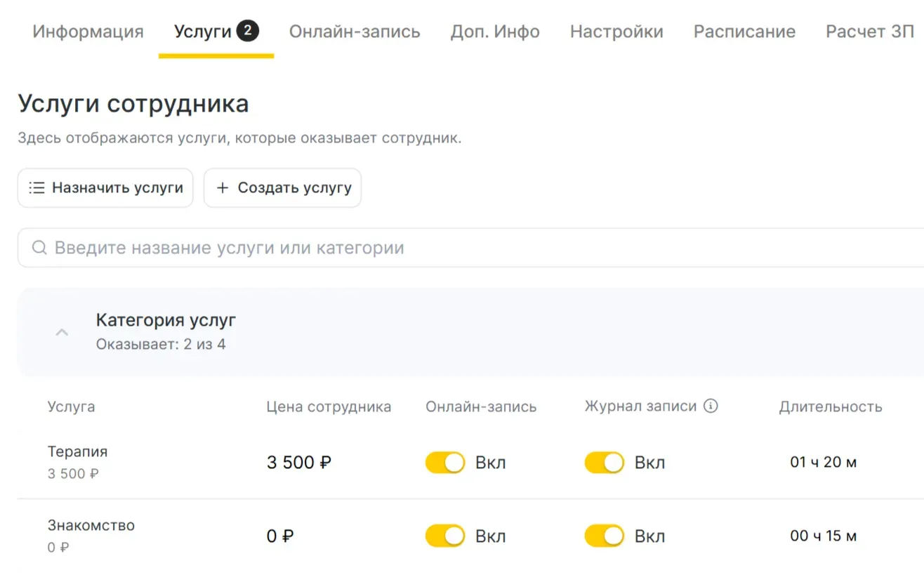Click the 3 500 ₽ employee price for Терапия
This screenshot has height=582, width=924.
point(299,463)
